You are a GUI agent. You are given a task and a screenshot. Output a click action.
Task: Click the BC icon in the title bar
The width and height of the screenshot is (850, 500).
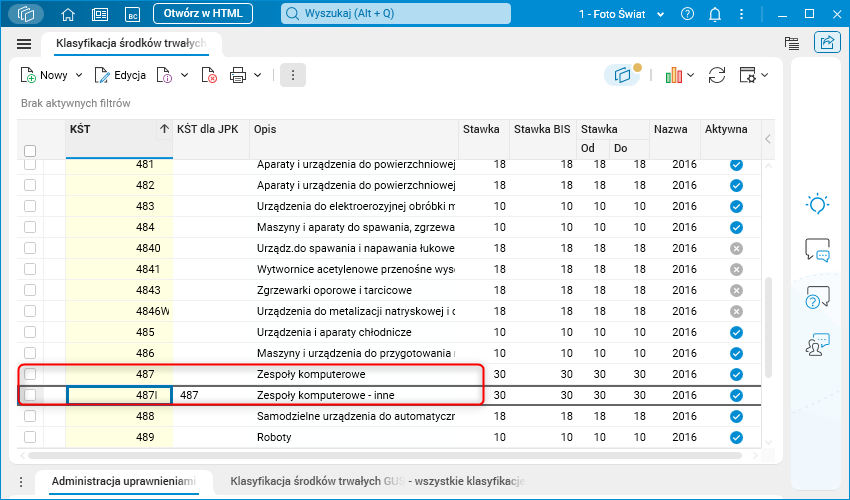(132, 15)
